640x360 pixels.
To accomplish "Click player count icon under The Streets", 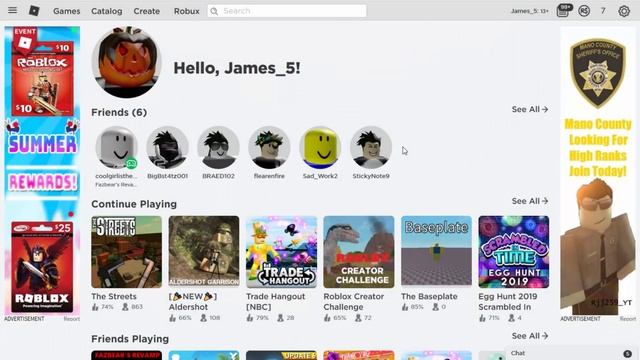I will (x=125, y=307).
